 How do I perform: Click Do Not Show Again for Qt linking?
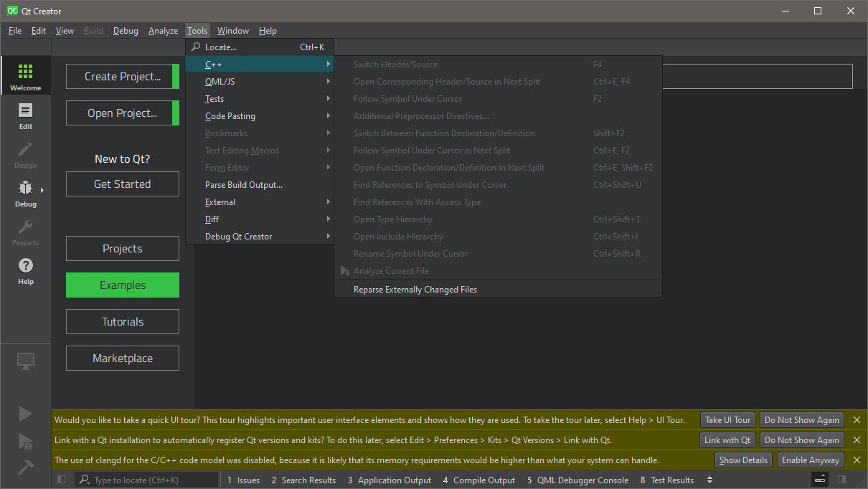coord(802,440)
